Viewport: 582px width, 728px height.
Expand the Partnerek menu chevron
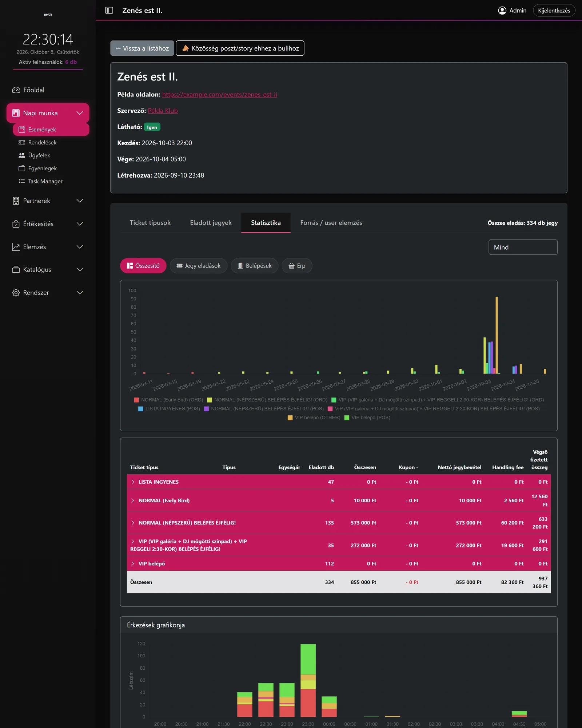pyautogui.click(x=80, y=201)
